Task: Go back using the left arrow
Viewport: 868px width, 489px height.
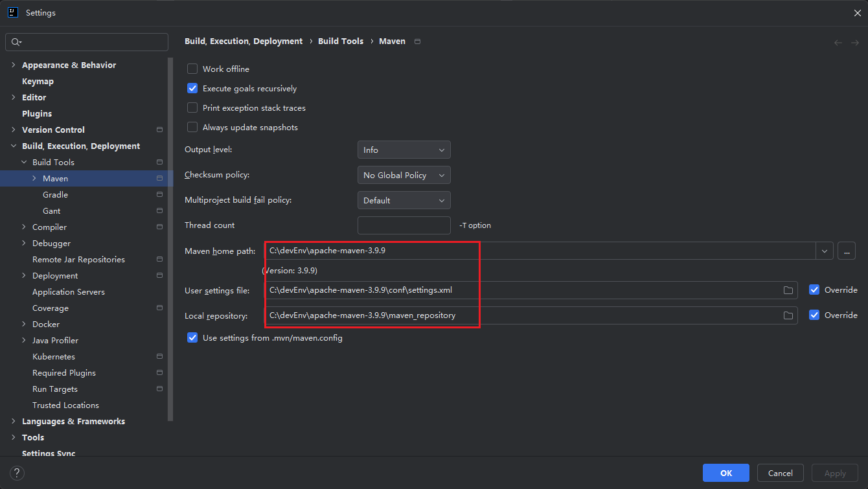Action: pyautogui.click(x=838, y=42)
